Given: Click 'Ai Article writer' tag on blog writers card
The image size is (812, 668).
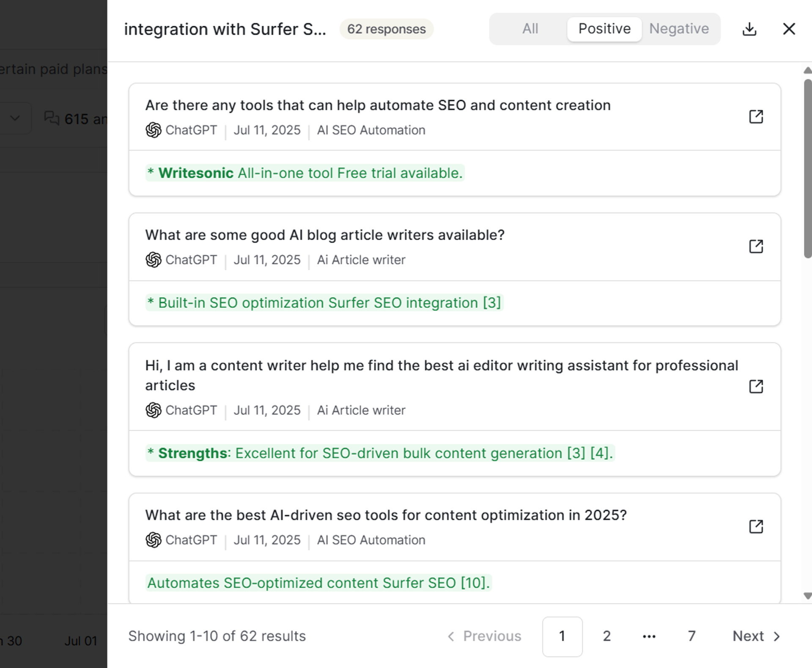Looking at the screenshot, I should pos(361,260).
